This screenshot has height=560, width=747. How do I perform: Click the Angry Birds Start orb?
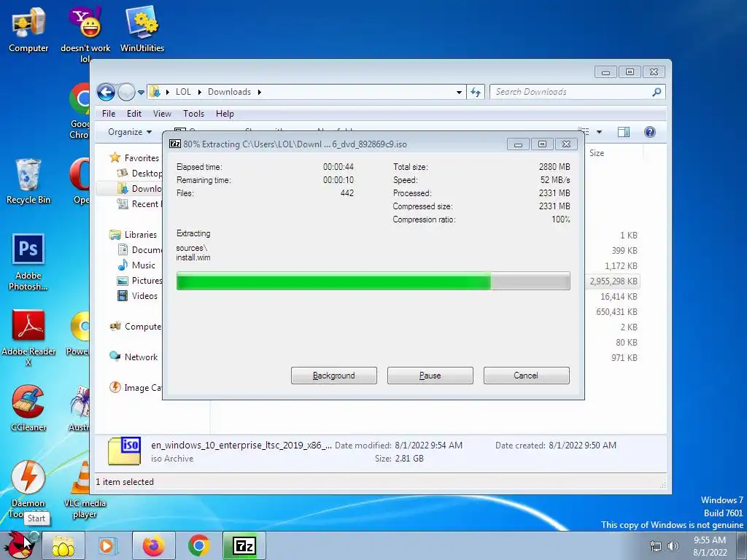19,545
